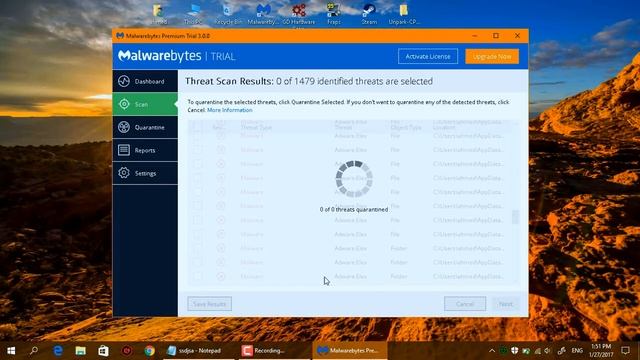Viewport: 640px width, 360px height.
Task: Click the Activate License button
Action: click(x=428, y=56)
